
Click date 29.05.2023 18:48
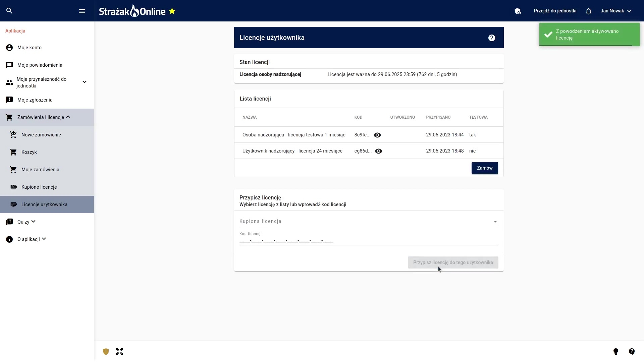(445, 151)
